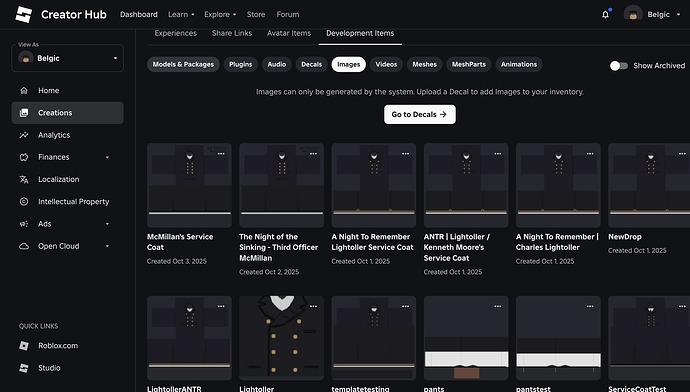Click the NewDrop title text

(624, 237)
